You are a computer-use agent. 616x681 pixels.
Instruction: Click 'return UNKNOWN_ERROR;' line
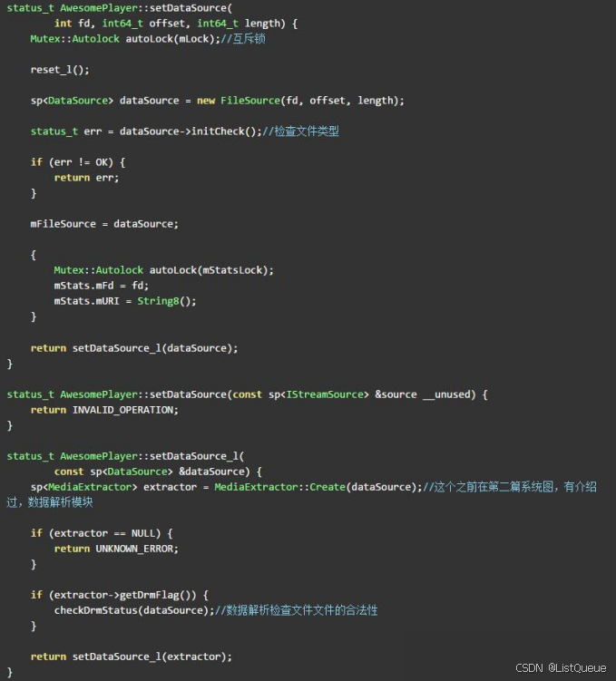pos(116,549)
